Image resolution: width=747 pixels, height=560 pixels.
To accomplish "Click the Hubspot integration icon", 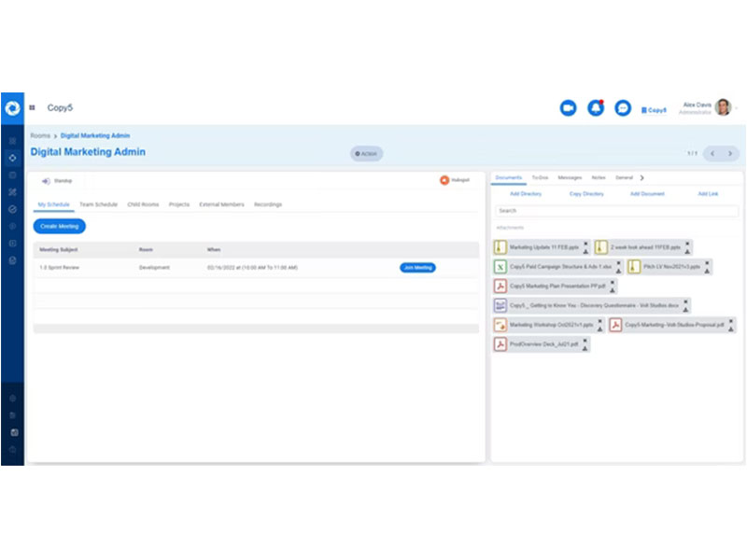I will [444, 179].
